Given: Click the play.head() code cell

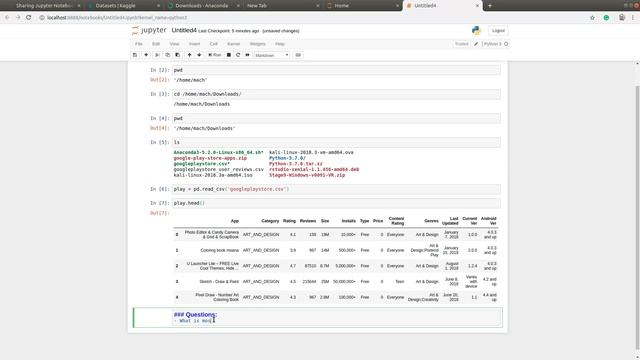Looking at the screenshot, I should click(336, 203).
